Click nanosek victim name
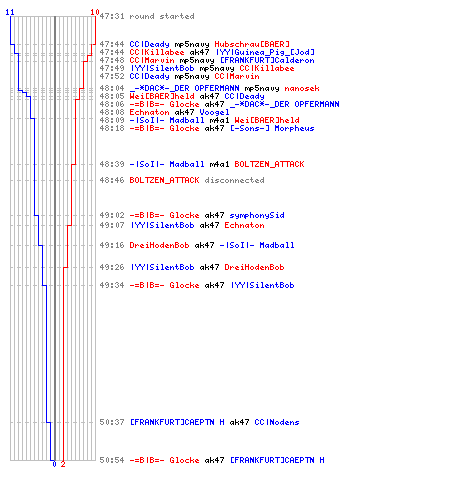The height and width of the screenshot is (500, 450). click(x=302, y=88)
